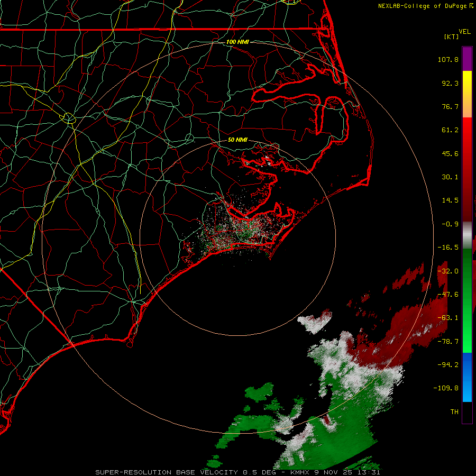Screen dimensions: 476x476
Task: Select the 14.5 legend value
Action: click(x=450, y=200)
